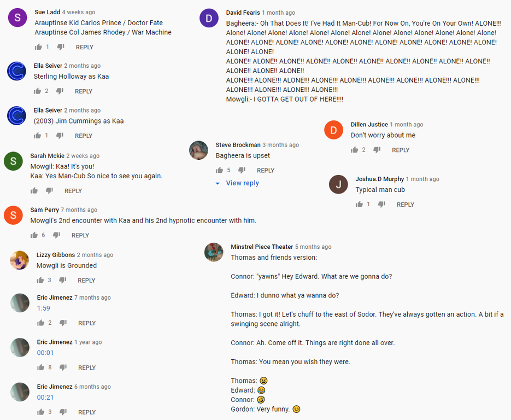Jump to timestamp 00:21
The image size is (511, 420).
45,398
